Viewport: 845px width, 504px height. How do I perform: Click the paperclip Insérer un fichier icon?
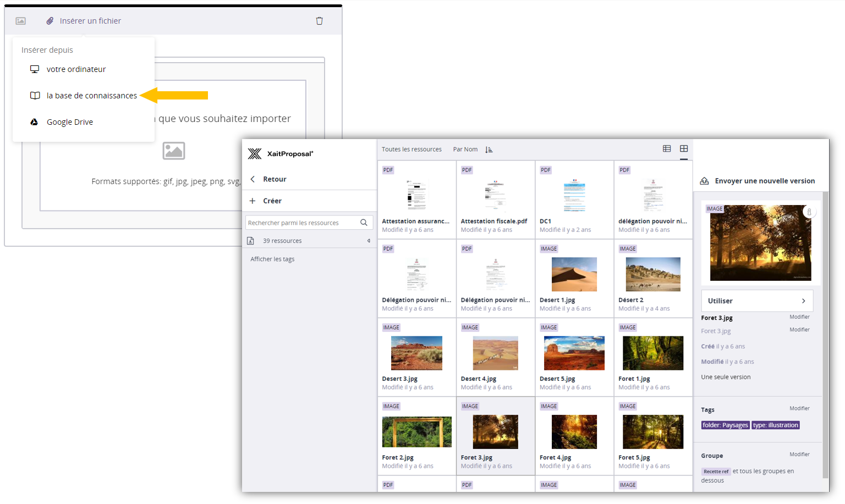[50, 21]
